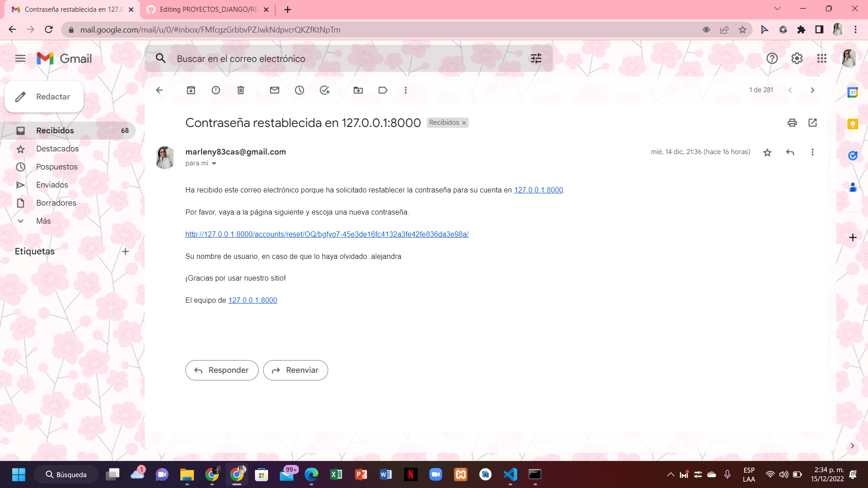Image resolution: width=868 pixels, height=488 pixels.
Task: Archive the open email
Action: pyautogui.click(x=191, y=90)
